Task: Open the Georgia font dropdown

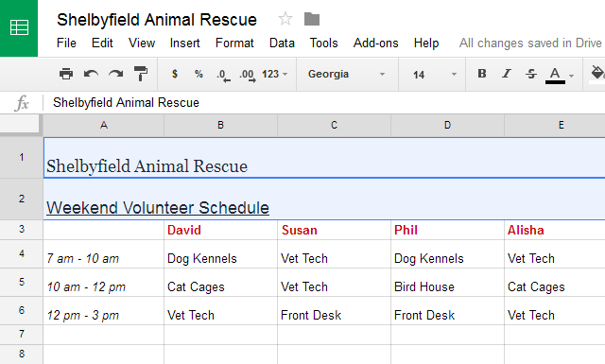Action: click(347, 74)
